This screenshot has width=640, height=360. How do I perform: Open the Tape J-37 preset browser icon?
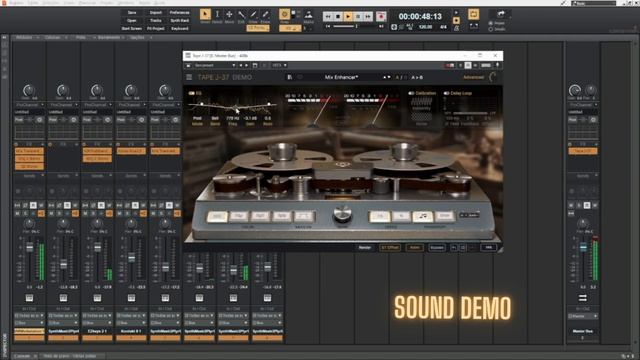coord(289,77)
